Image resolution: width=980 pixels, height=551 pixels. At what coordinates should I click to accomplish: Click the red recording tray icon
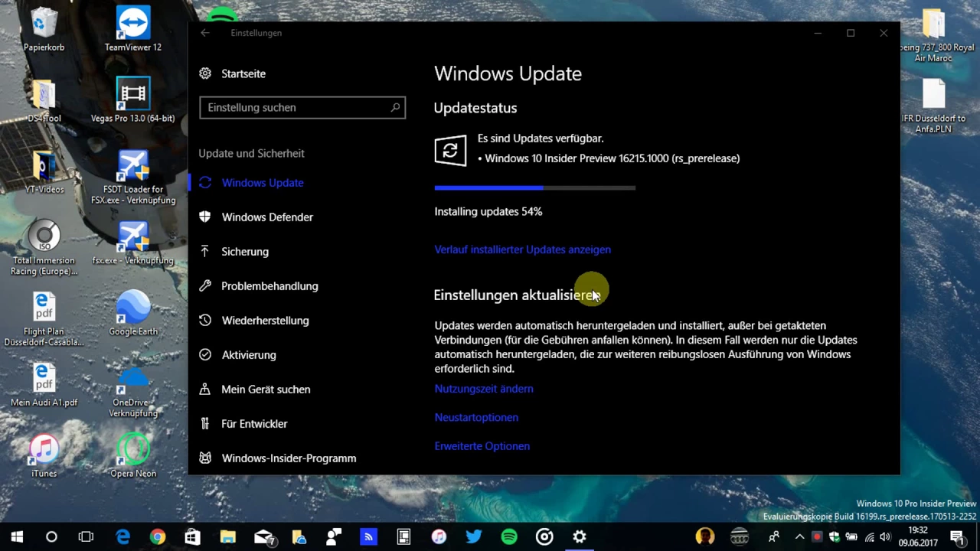coord(818,536)
